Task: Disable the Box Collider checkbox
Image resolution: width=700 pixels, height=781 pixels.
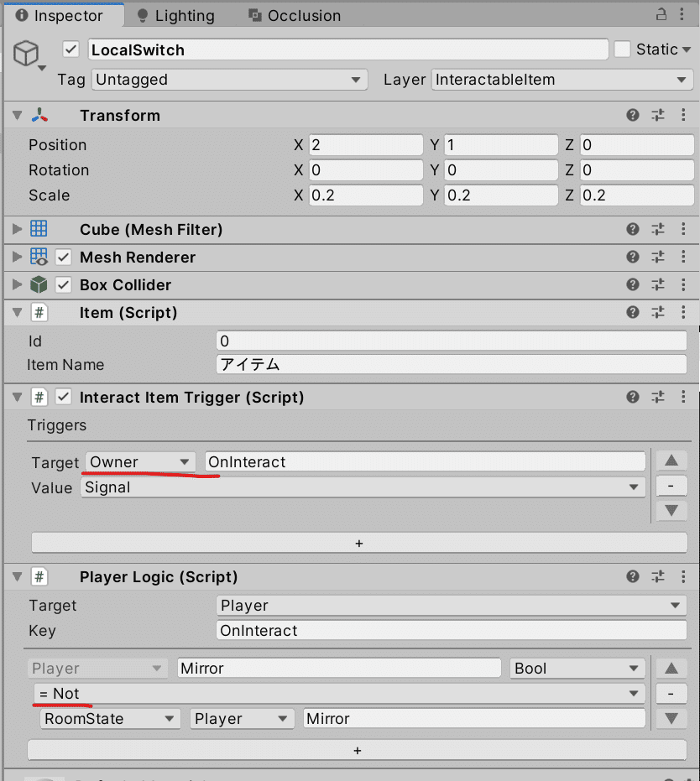Action: click(63, 285)
